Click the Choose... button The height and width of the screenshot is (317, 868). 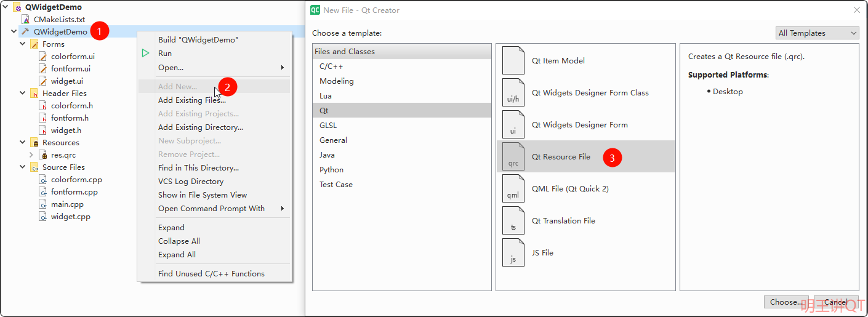click(x=786, y=302)
